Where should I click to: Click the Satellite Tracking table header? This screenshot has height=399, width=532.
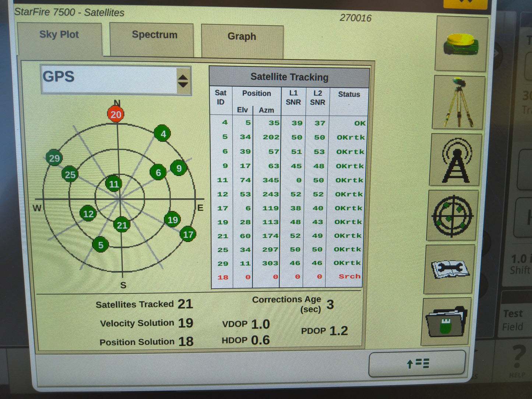pos(289,77)
